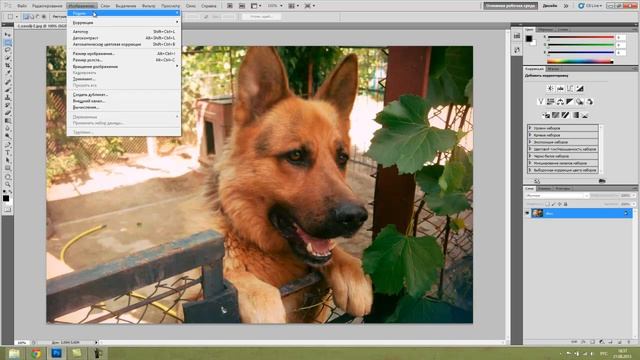The image size is (640, 360).
Task: Add a Hue/Saturation adjustment
Action: (550, 102)
